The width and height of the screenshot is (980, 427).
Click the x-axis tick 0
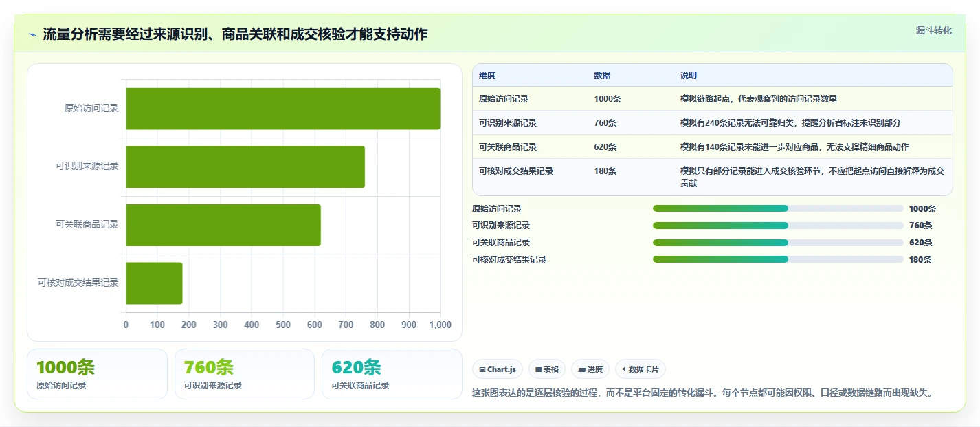[126, 325]
